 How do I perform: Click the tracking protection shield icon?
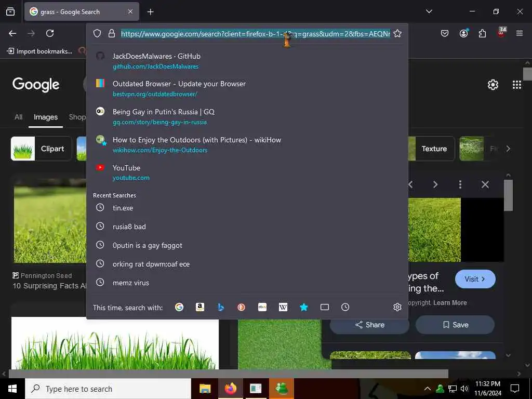click(97, 33)
